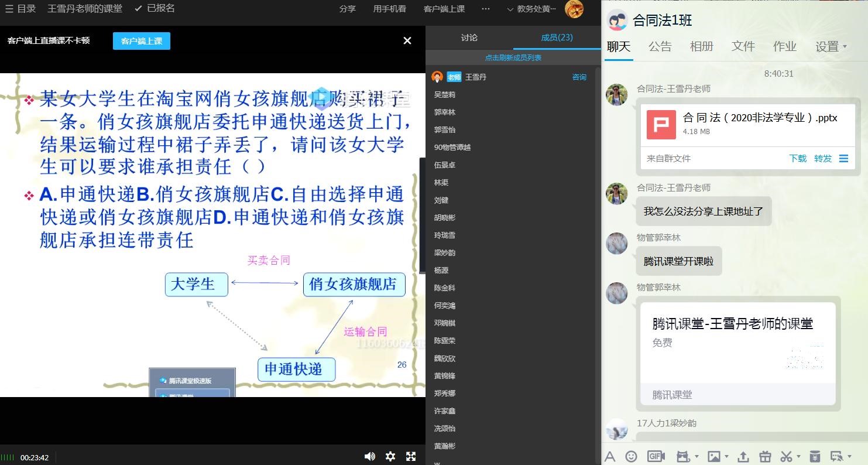Toggle the 已报名 enrollment checkmark
This screenshot has width=868, height=465.
click(155, 8)
